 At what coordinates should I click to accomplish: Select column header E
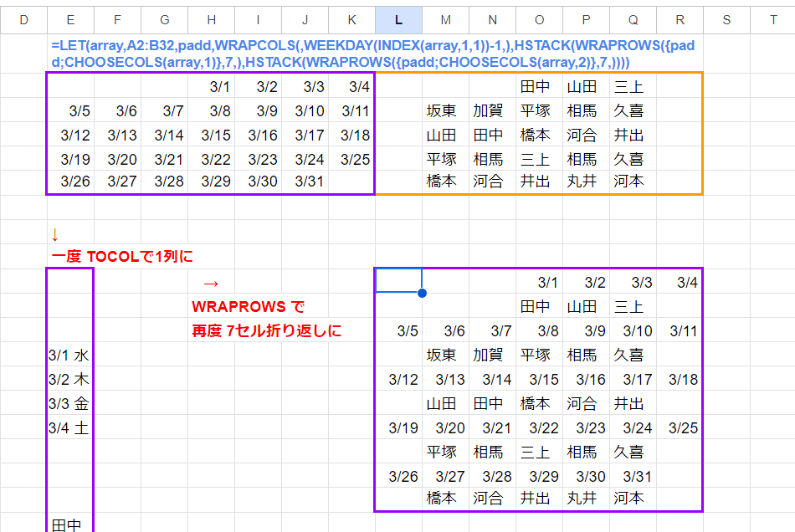click(70, 20)
